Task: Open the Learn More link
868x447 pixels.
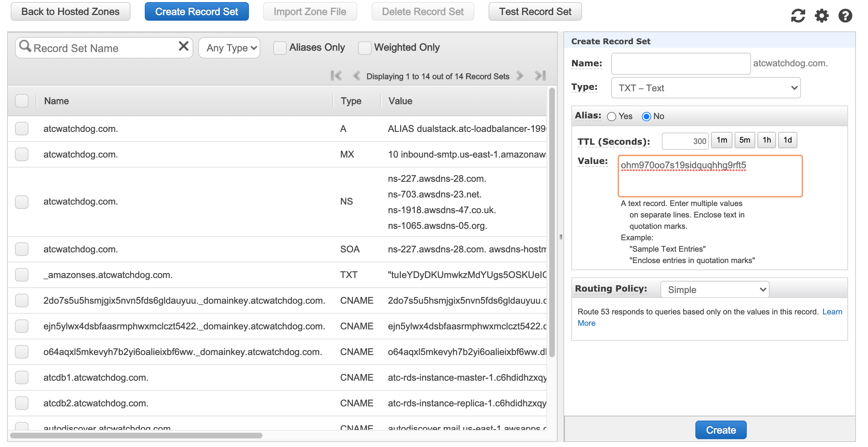Action: pos(832,312)
